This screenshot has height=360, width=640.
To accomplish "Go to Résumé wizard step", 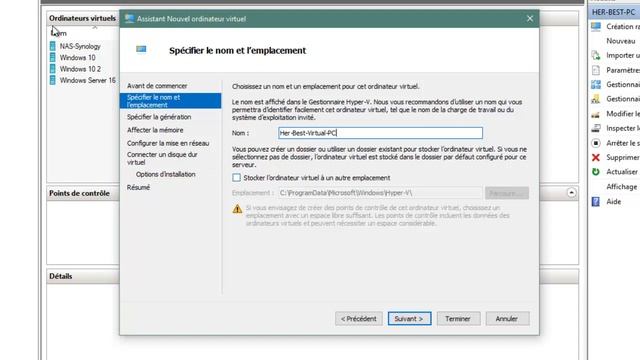I will tap(138, 187).
